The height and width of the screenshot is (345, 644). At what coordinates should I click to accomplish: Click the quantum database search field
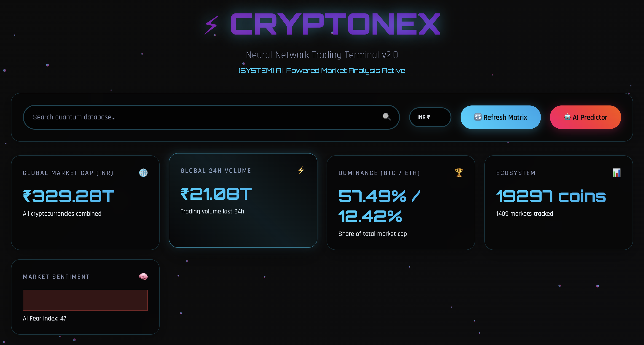pos(175,117)
